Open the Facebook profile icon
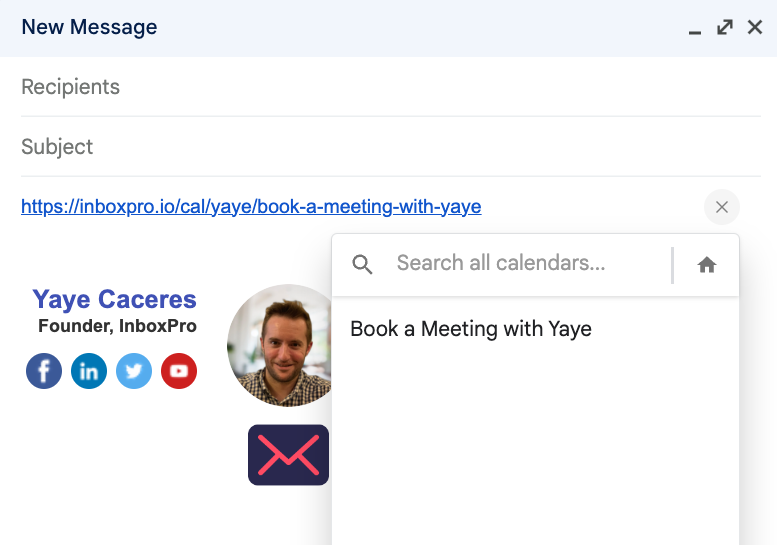The image size is (777, 545). click(44, 371)
